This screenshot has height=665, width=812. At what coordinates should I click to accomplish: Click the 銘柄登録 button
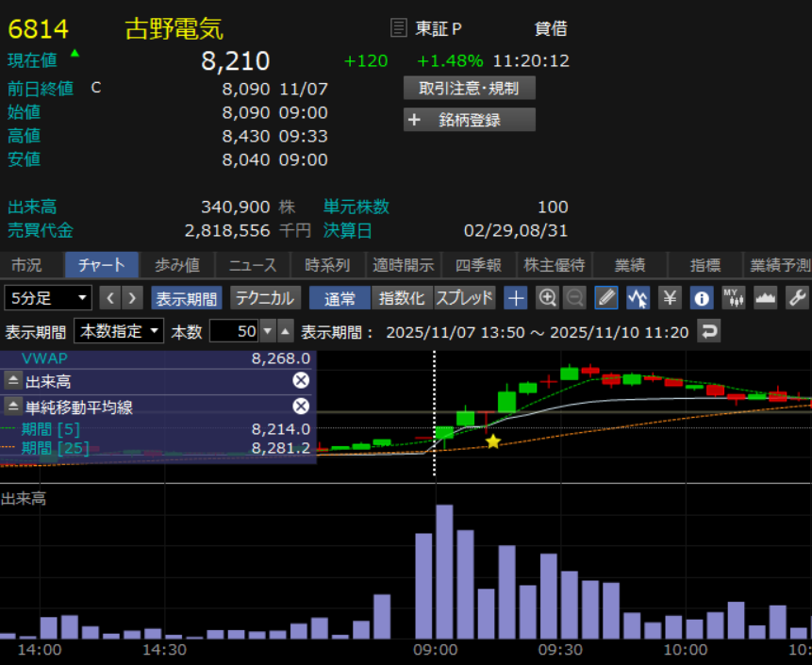470,120
